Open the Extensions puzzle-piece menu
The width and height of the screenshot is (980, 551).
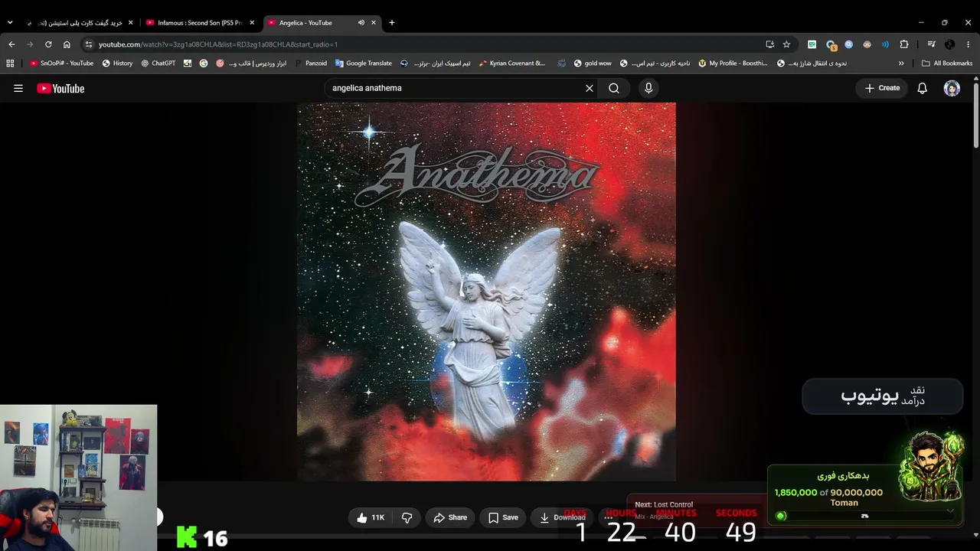tap(904, 44)
